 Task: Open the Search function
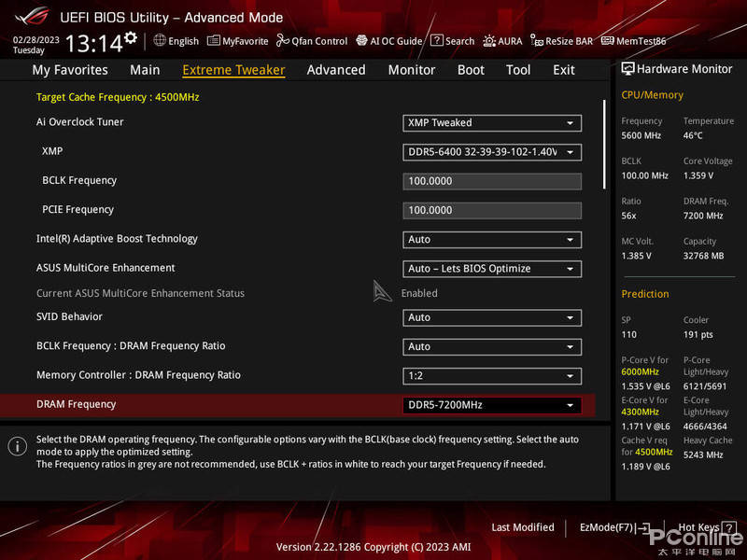pyautogui.click(x=453, y=41)
